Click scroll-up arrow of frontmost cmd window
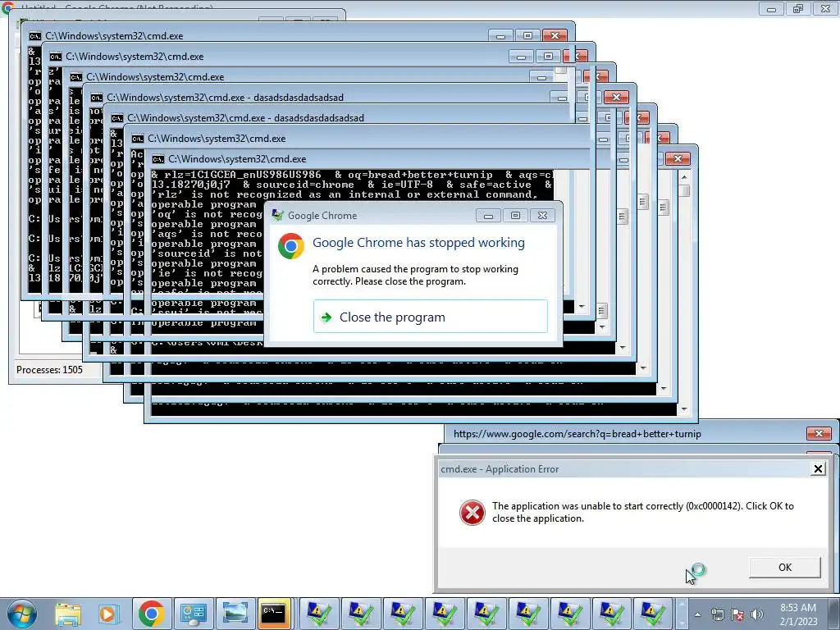840x630 pixels. pyautogui.click(x=684, y=177)
